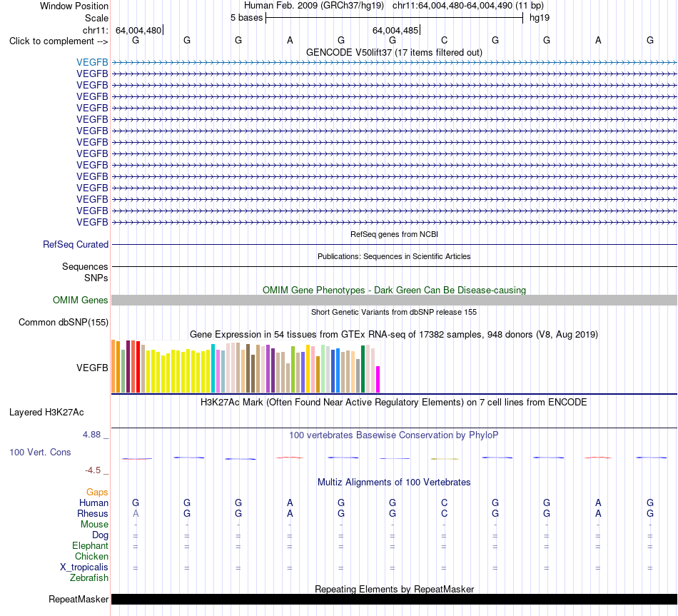Click 'chr11:64,004,480-64,004,490 (11 bp)' range text
The height and width of the screenshot is (616, 678).
[468, 6]
